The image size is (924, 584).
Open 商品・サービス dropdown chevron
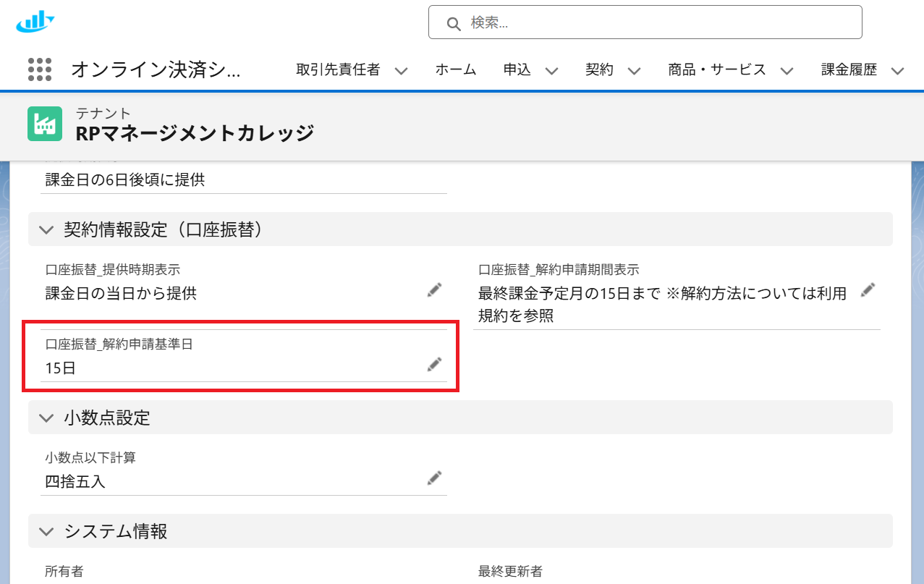coord(787,71)
